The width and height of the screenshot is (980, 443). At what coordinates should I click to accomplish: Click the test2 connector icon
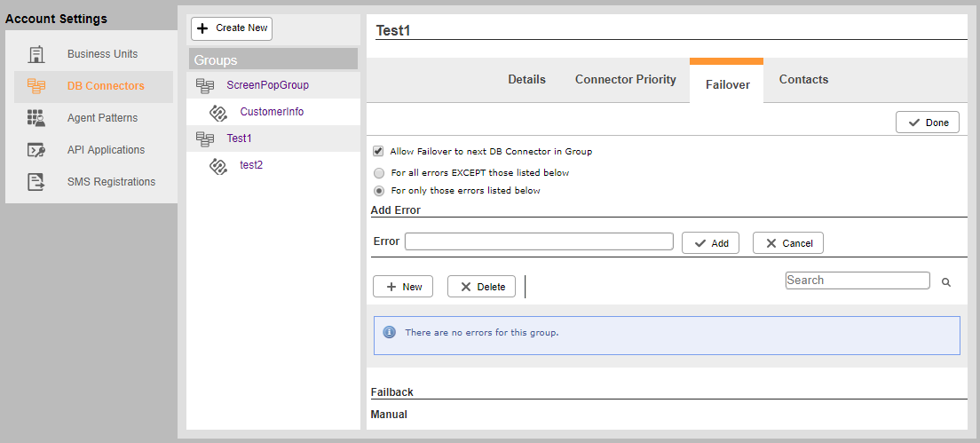[217, 166]
